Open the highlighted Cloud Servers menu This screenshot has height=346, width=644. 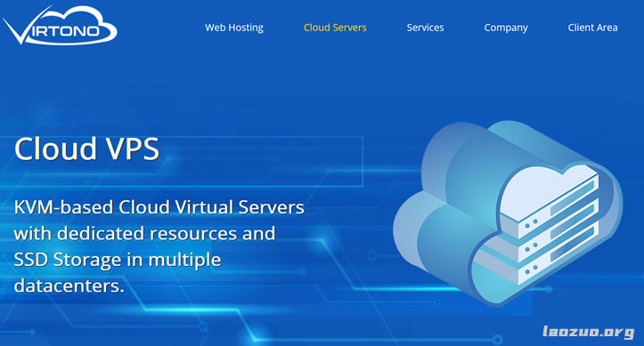click(x=335, y=28)
